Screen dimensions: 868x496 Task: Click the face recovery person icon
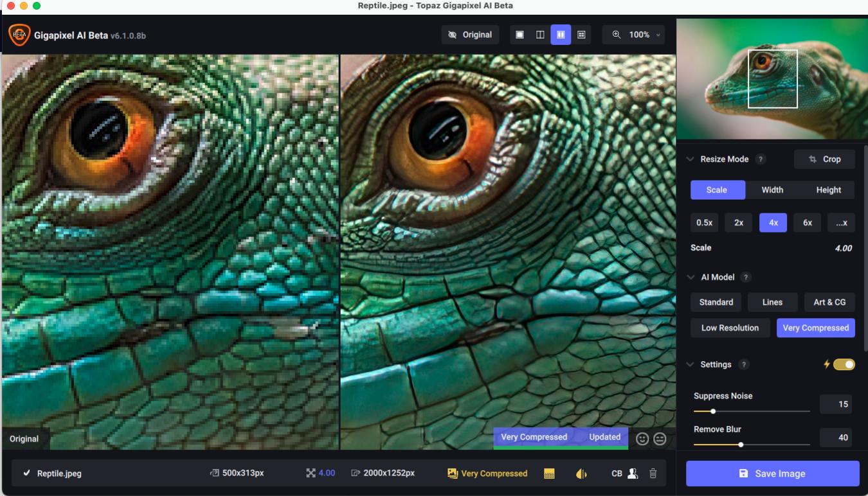[x=633, y=474]
